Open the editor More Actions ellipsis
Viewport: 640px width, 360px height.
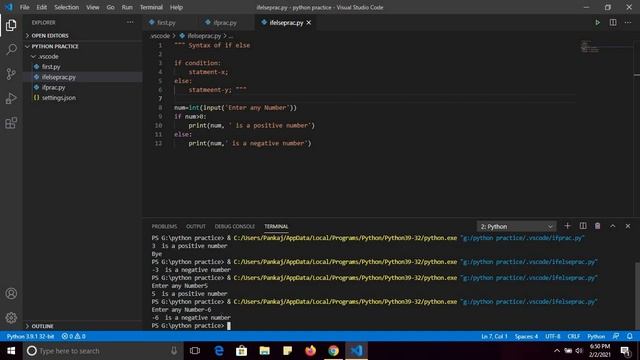(x=628, y=22)
